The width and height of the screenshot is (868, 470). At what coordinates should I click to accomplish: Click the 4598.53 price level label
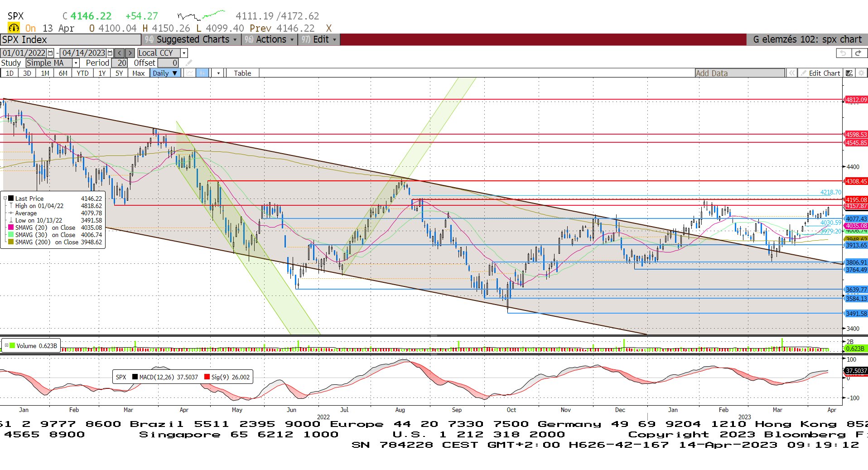tap(856, 135)
